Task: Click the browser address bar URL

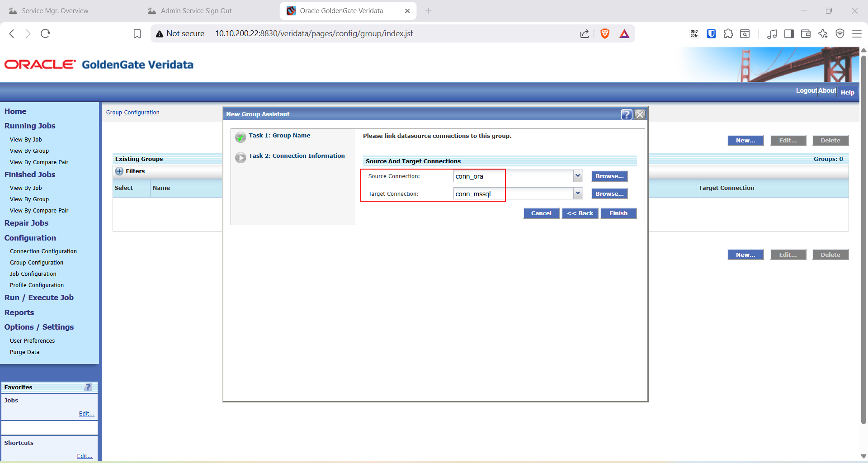Action: point(314,33)
